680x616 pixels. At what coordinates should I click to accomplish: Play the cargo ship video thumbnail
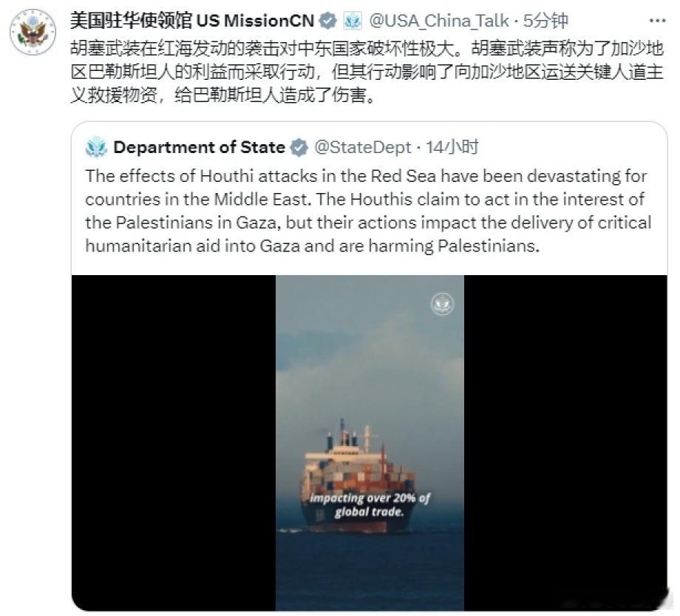point(370,442)
